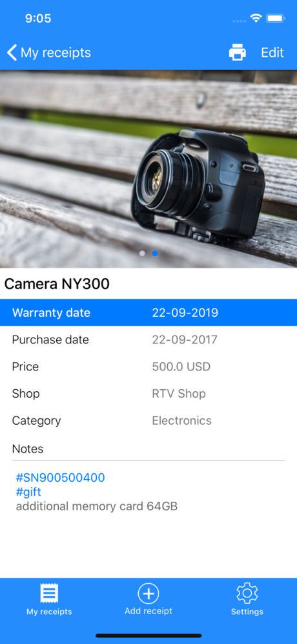Tap the Purchase date row
This screenshot has width=297, height=644.
[x=148, y=339]
